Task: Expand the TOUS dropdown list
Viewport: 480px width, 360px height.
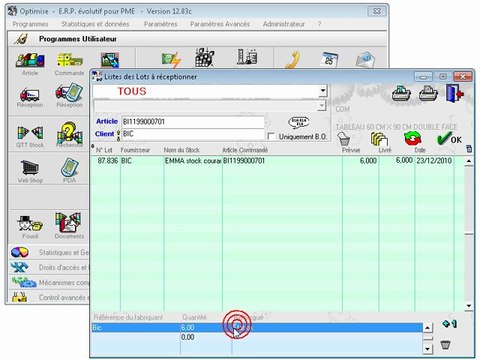Action: (x=323, y=91)
